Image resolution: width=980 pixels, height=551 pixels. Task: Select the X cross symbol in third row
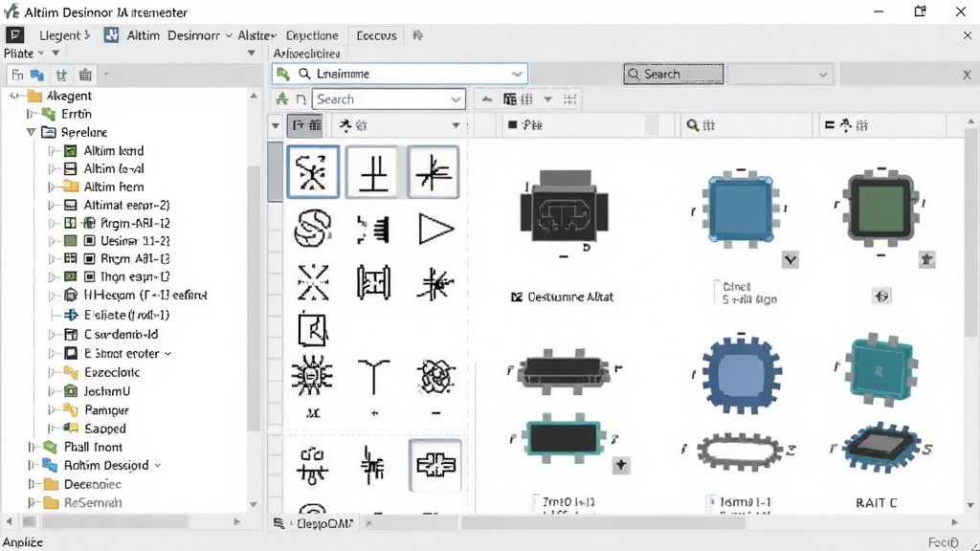pos(313,282)
